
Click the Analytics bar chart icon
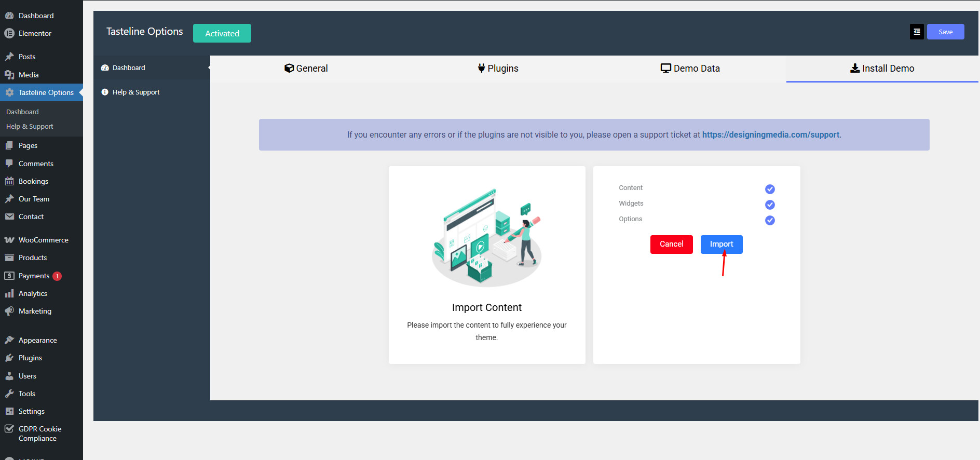coord(9,293)
